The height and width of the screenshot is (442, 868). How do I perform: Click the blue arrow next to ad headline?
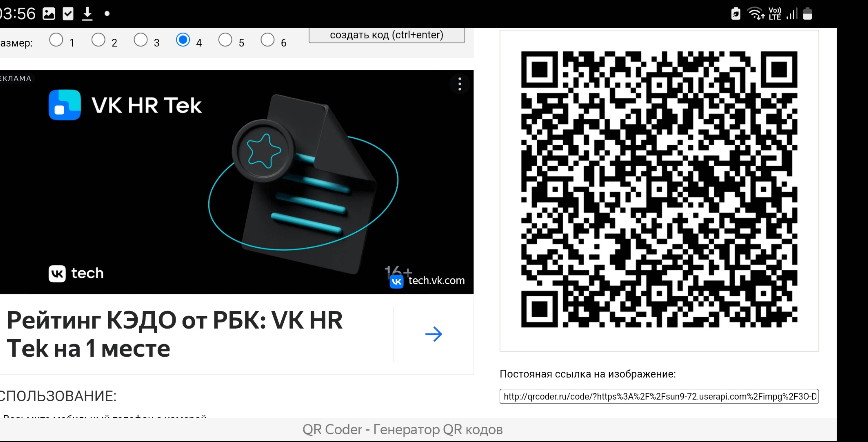coord(434,334)
